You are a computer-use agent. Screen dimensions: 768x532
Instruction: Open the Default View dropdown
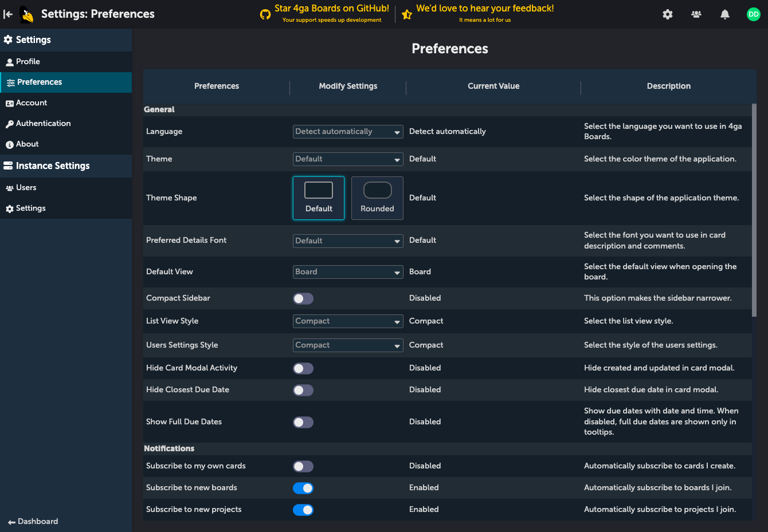(x=348, y=272)
